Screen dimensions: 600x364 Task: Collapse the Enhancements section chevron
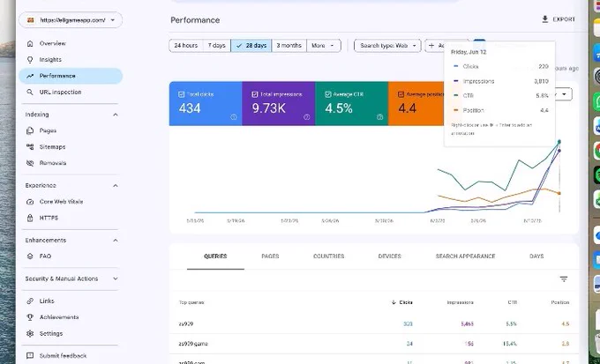(116, 241)
